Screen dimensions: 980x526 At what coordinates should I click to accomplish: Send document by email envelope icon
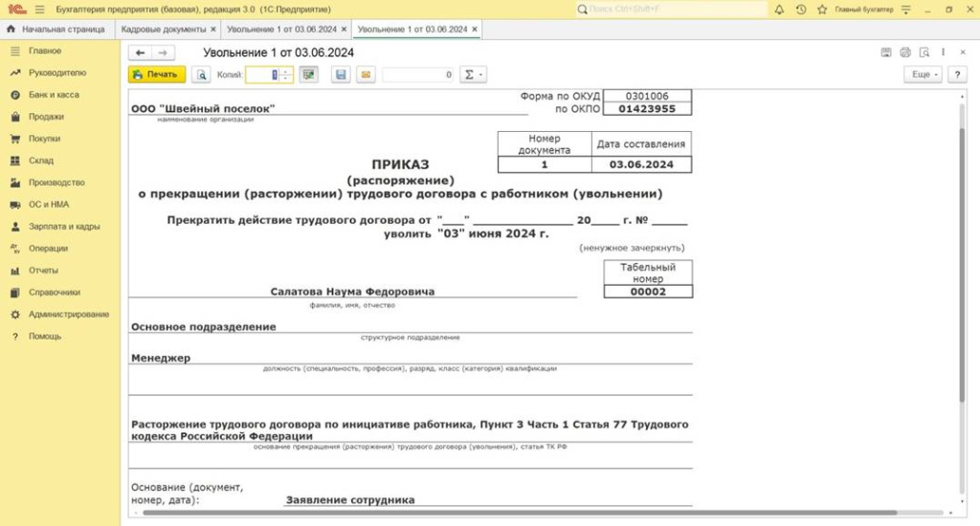click(x=365, y=75)
